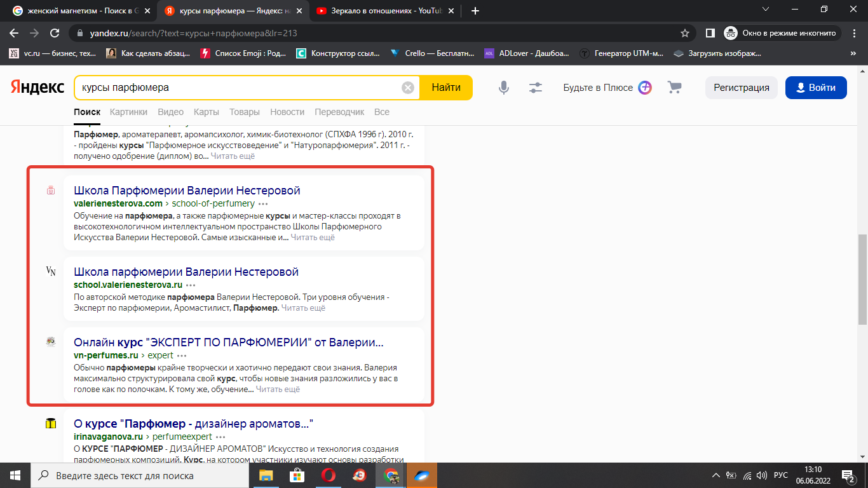Image resolution: width=868 pixels, height=488 pixels.
Task: Open File Explorer from the taskbar
Action: [266, 475]
